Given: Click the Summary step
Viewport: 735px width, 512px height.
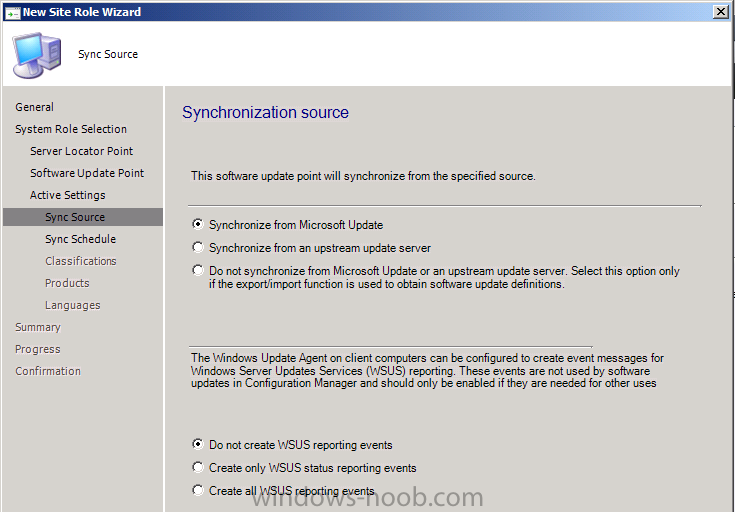Looking at the screenshot, I should 38,327.
